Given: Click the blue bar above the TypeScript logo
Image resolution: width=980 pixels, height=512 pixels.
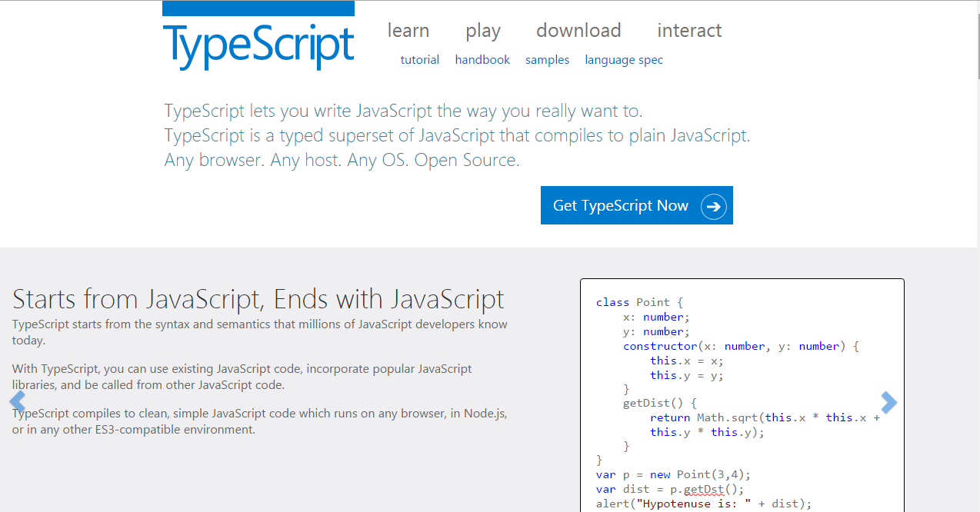Looking at the screenshot, I should (258, 8).
